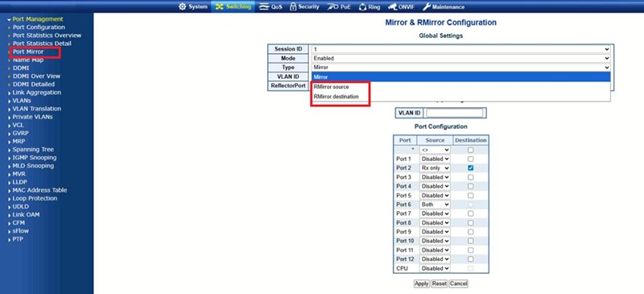
Task: Expand the MLD Snooping section
Action: [x=33, y=166]
